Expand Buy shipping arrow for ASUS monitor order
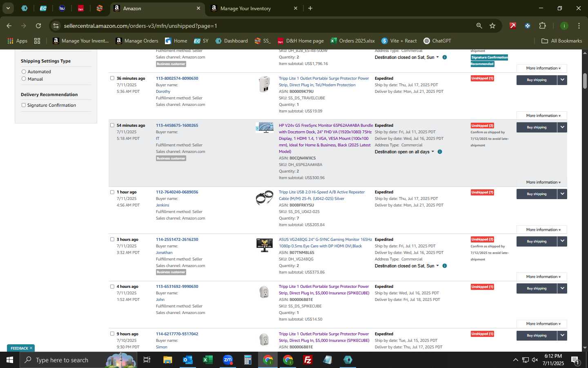 (x=562, y=241)
